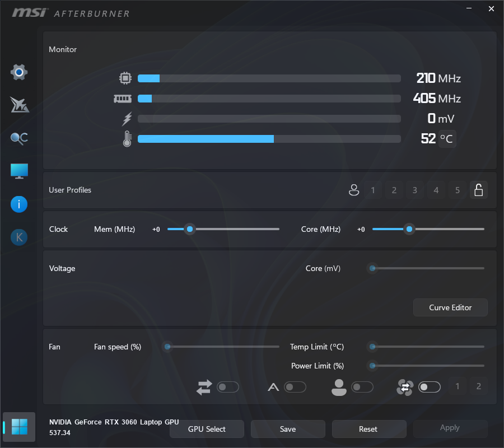Select user profile slot 5

coord(458,190)
